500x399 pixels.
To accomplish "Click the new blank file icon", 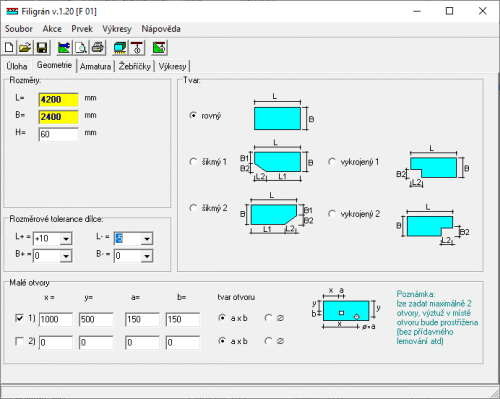I will (9, 48).
